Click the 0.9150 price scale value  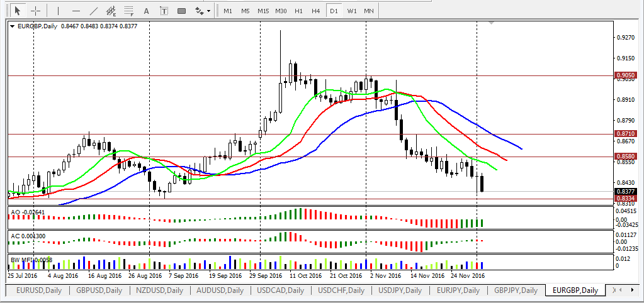tap(626, 58)
